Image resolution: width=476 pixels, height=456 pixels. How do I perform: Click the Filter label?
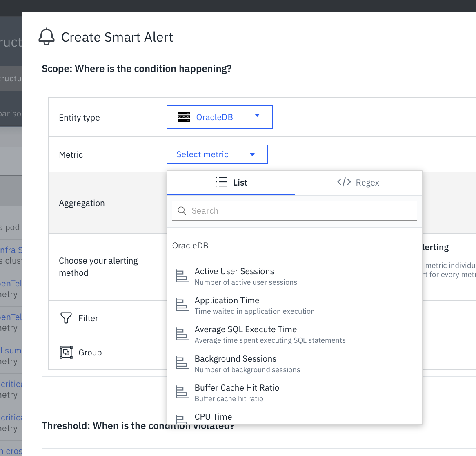pos(88,318)
